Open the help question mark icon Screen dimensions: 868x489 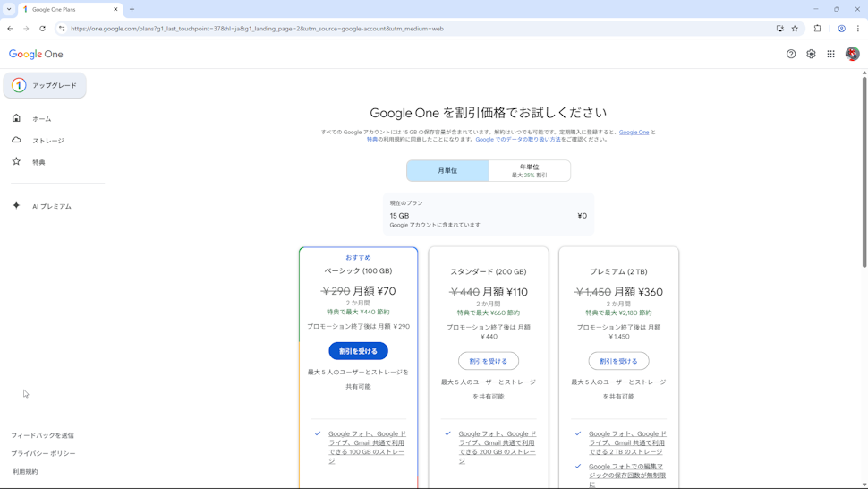791,54
